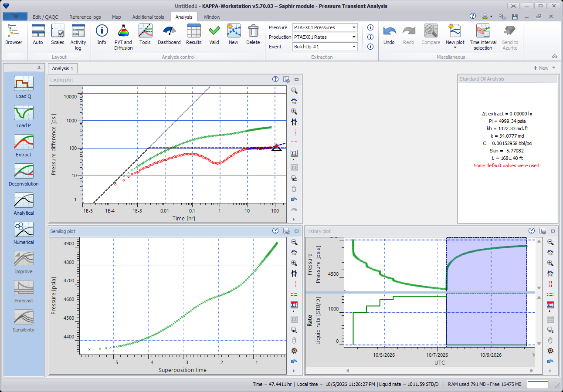Open the Additional tools tab
This screenshot has height=392, width=563.
coord(148,17)
